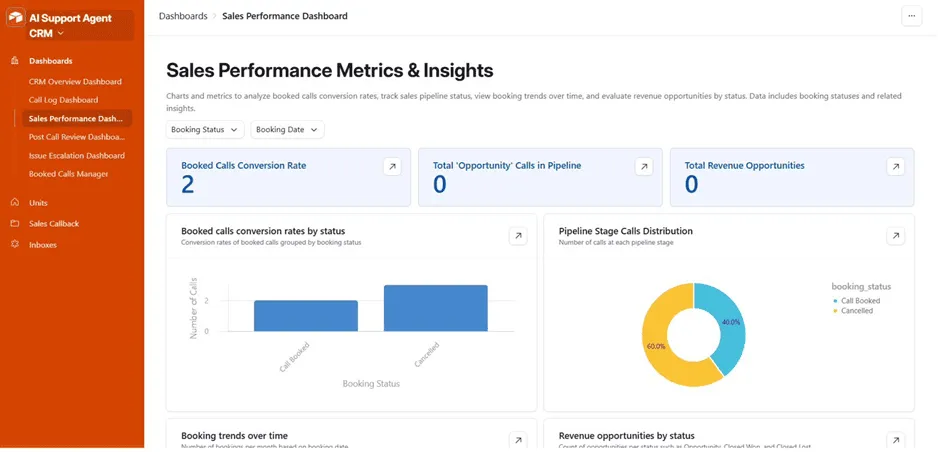The height and width of the screenshot is (452, 938).
Task: Click the Sales Callback folder icon
Action: 15,224
